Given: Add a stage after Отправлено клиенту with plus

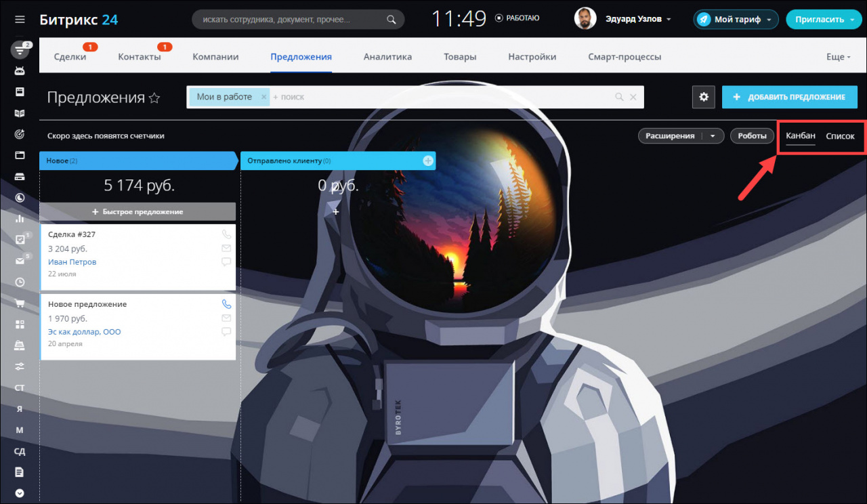Looking at the screenshot, I should tap(428, 161).
